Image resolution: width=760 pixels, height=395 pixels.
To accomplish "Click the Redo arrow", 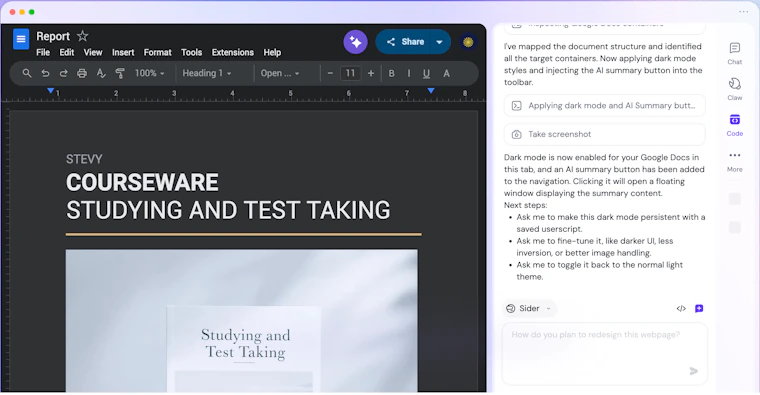I will [63, 73].
